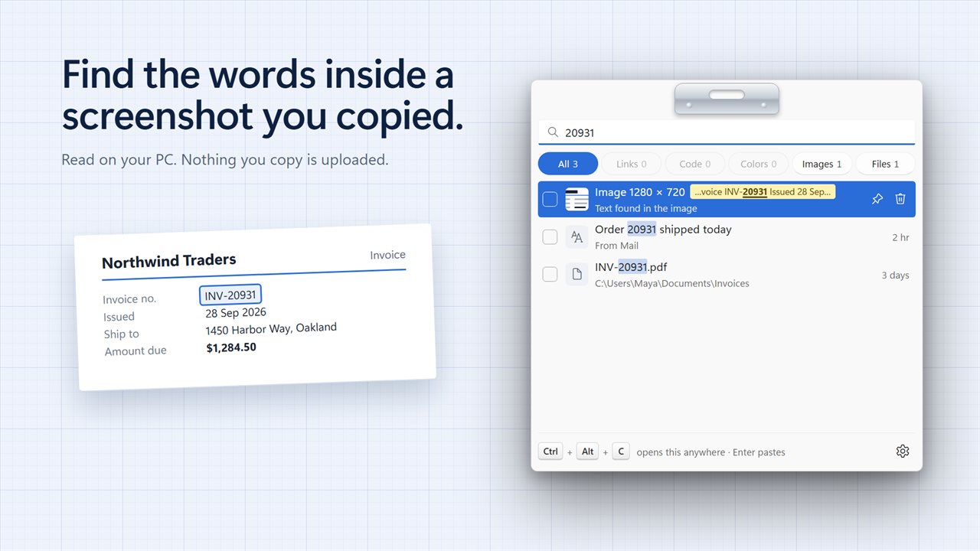The width and height of the screenshot is (980, 551).
Task: Open the 'Order 20931 shipped today' entry
Action: 727,237
